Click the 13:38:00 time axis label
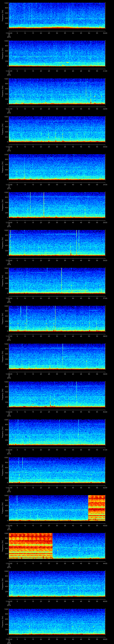Viewport: 114px width, 644px height. click(9, 374)
